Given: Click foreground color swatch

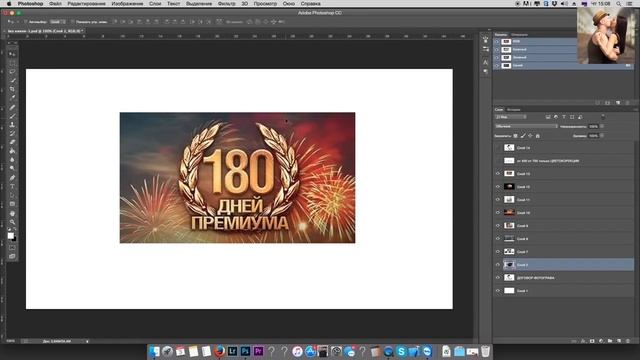Looking at the screenshot, I should tap(10, 236).
